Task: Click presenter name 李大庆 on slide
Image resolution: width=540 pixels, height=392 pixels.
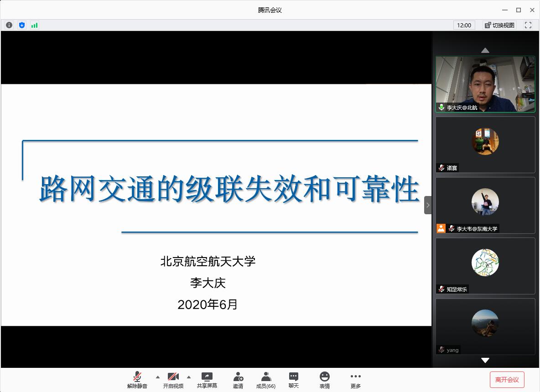Action: [x=208, y=283]
